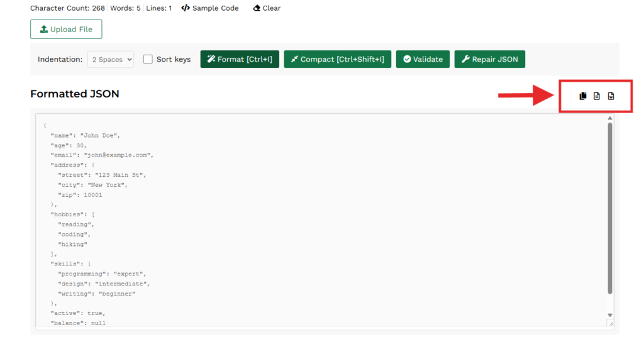Click the "hobbies": [ line
644x344 pixels.
[x=73, y=214]
